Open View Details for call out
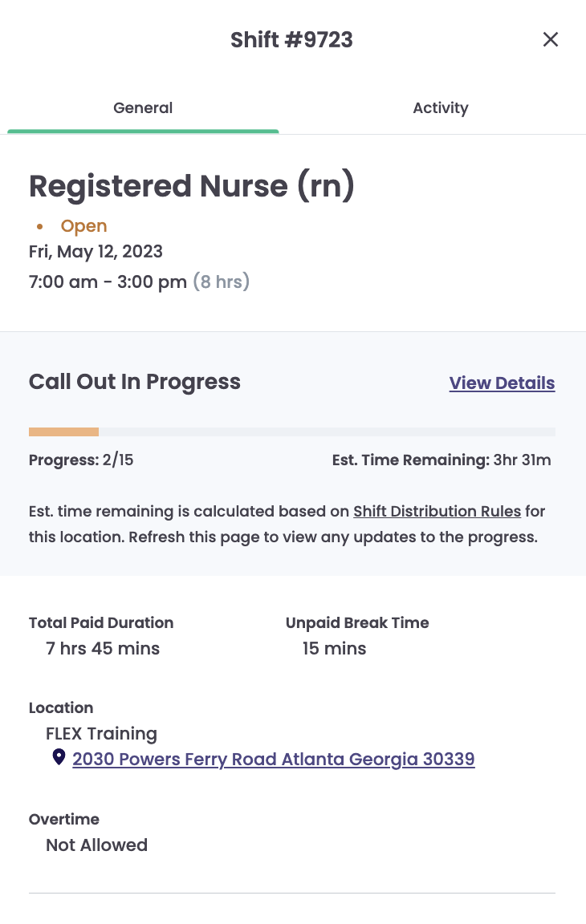The width and height of the screenshot is (586, 924). pos(502,383)
